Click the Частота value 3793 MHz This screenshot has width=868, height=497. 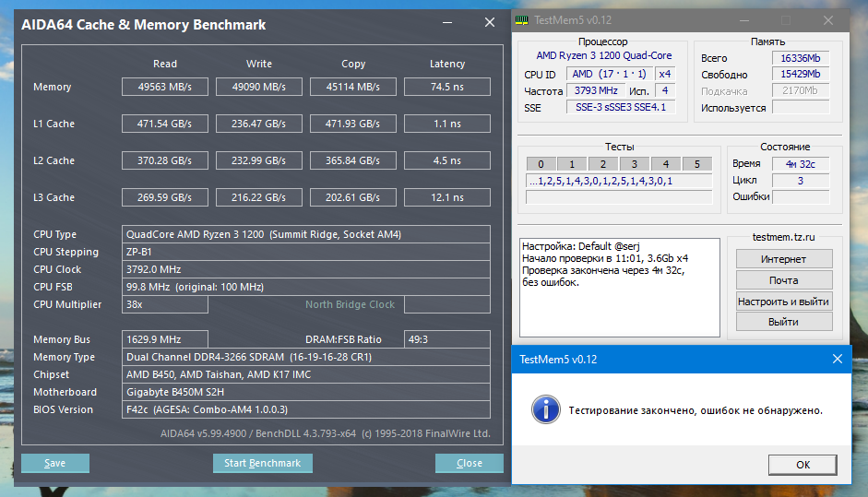tap(596, 90)
